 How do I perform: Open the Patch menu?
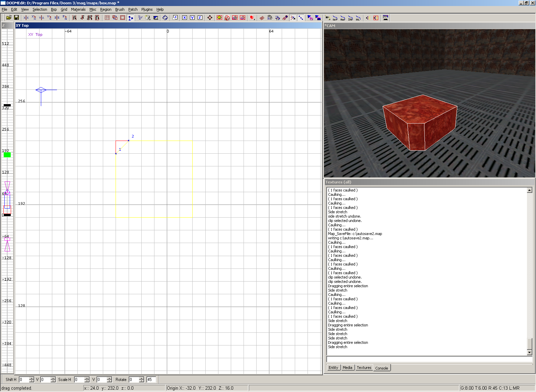coord(133,9)
